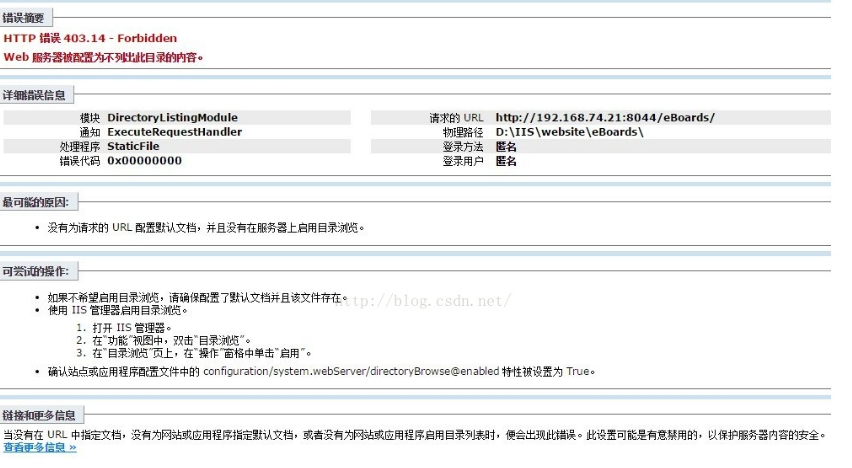
Task: Select the configuration/system.webServer/directoryBrowse@enabled text
Action: tap(351, 371)
